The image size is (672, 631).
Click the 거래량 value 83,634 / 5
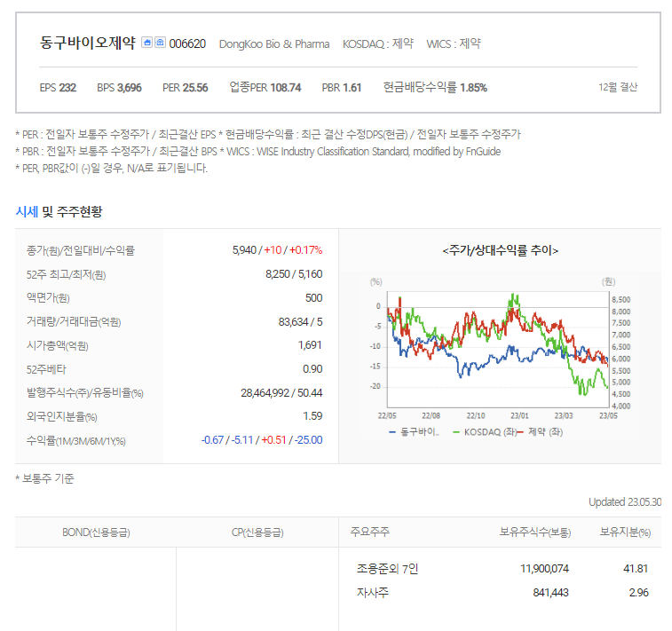click(x=300, y=322)
